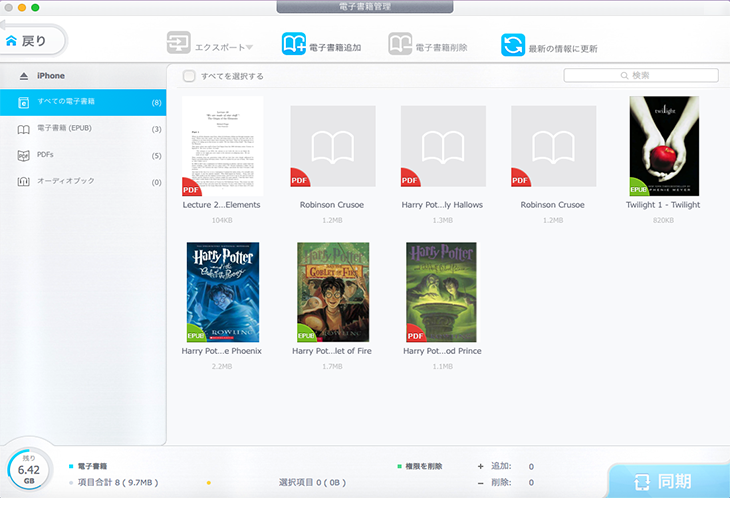This screenshot has height=510, width=730.
Task: Click the 820KB file size label
Action: click(x=663, y=220)
